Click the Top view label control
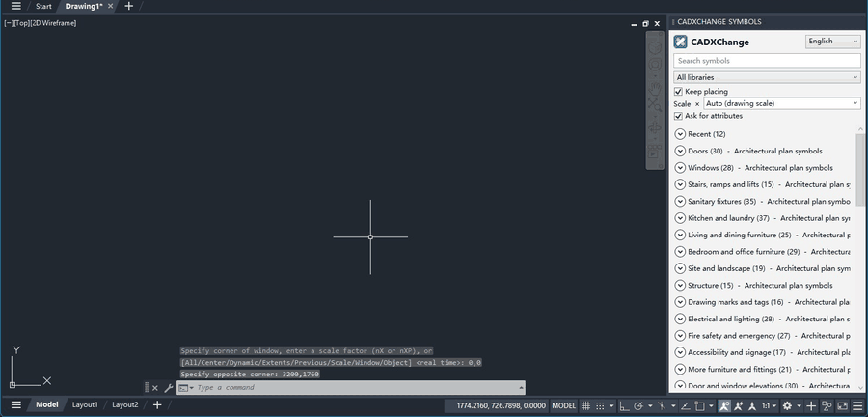Screen dimensions: 868x417 point(21,23)
